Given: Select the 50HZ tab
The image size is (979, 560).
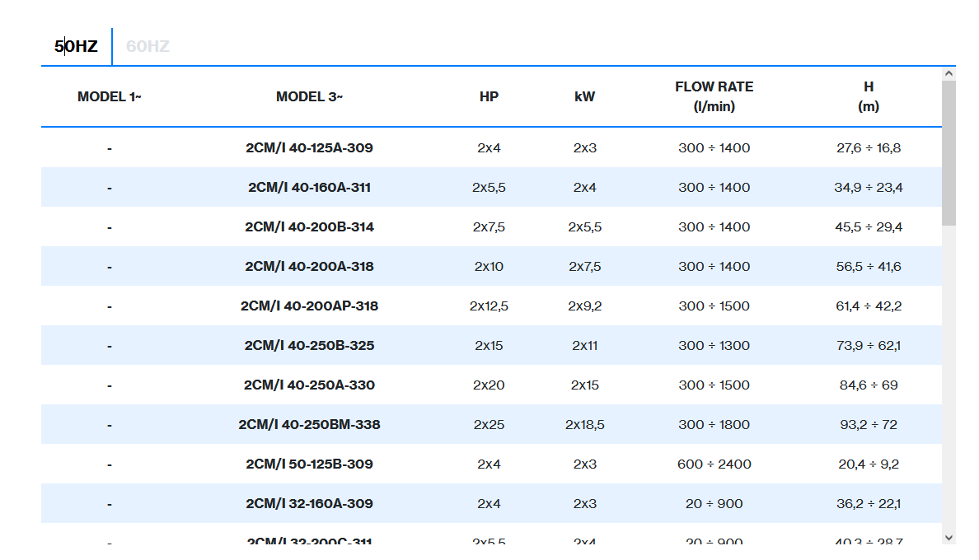Looking at the screenshot, I should click(76, 46).
